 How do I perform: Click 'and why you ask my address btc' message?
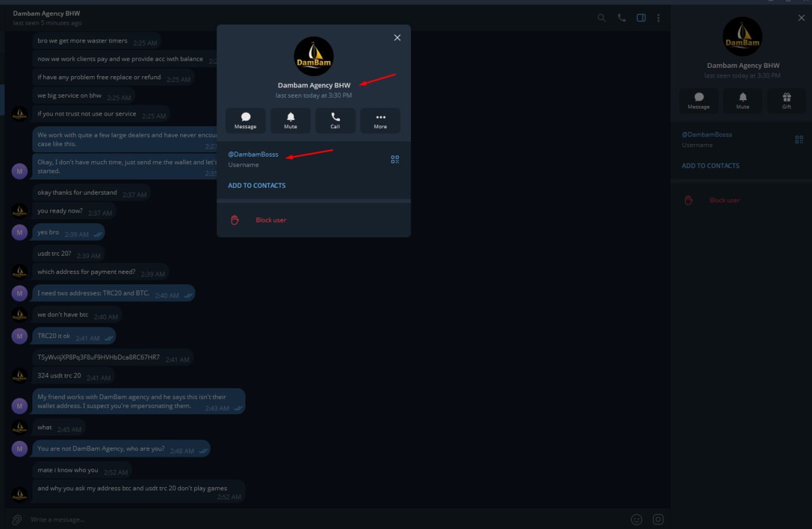coord(139,491)
